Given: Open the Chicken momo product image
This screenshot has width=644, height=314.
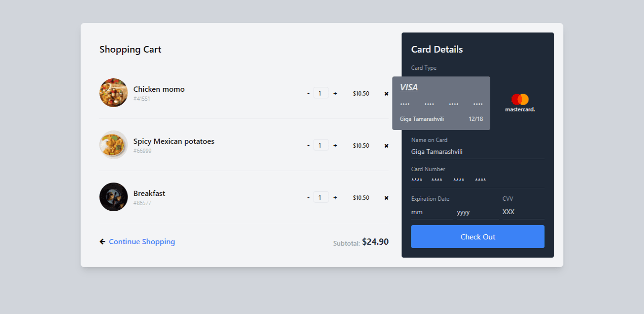Looking at the screenshot, I should click(x=113, y=92).
